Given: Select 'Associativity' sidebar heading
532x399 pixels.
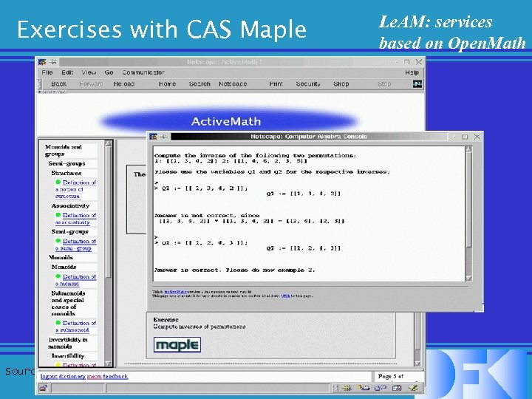Looking at the screenshot, I should click(x=70, y=205).
